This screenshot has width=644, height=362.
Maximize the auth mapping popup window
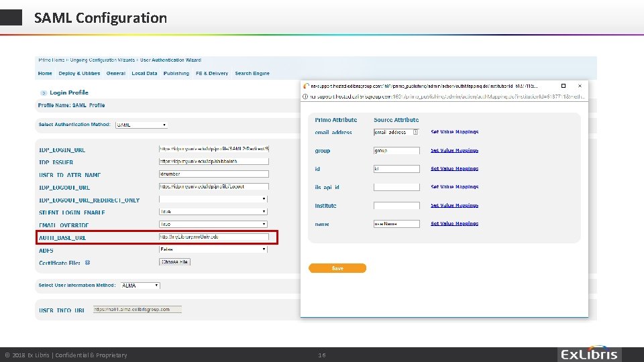coord(563,86)
